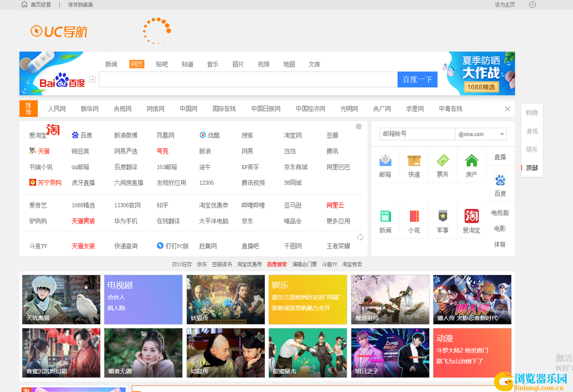Open the 百度搜索 hot link below the grid

click(x=277, y=264)
